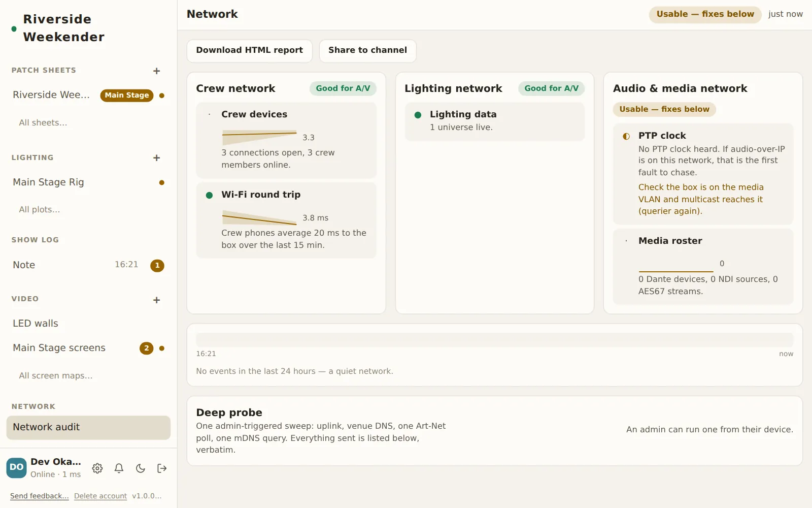Share network report to channel
The width and height of the screenshot is (812, 508).
coord(367,51)
